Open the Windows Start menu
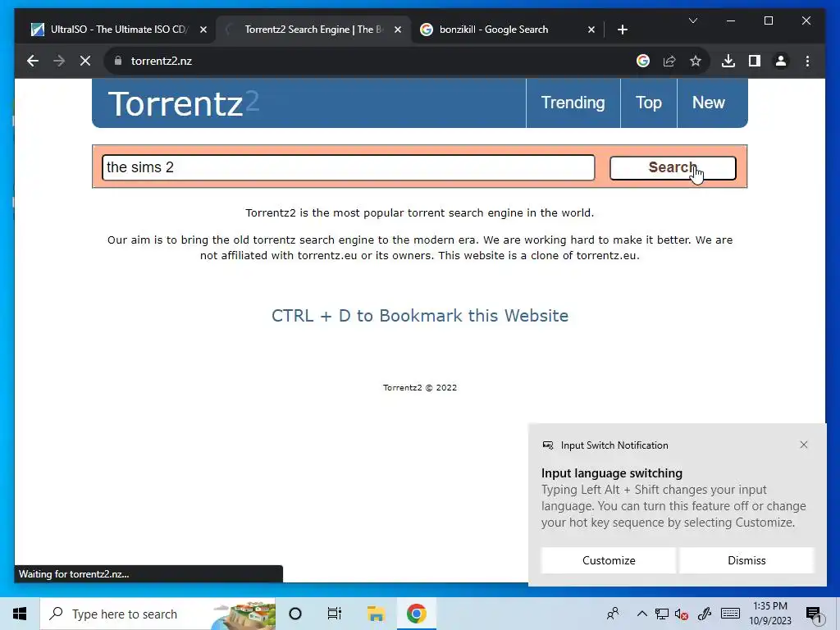 (20, 614)
